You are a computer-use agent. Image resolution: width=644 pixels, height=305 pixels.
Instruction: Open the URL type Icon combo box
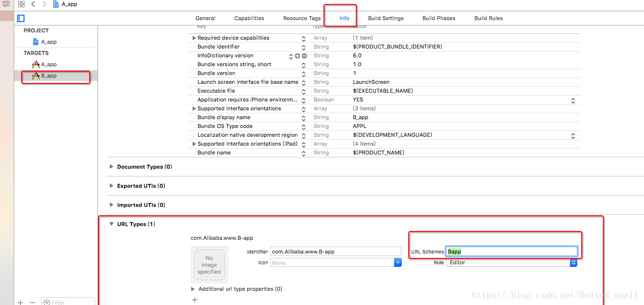(x=397, y=263)
